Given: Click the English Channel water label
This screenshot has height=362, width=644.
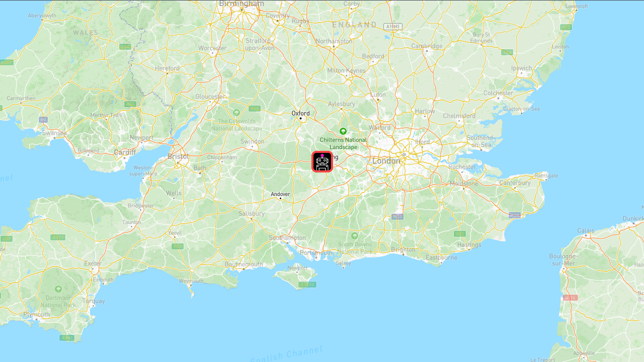Looking at the screenshot, I should [286, 355].
